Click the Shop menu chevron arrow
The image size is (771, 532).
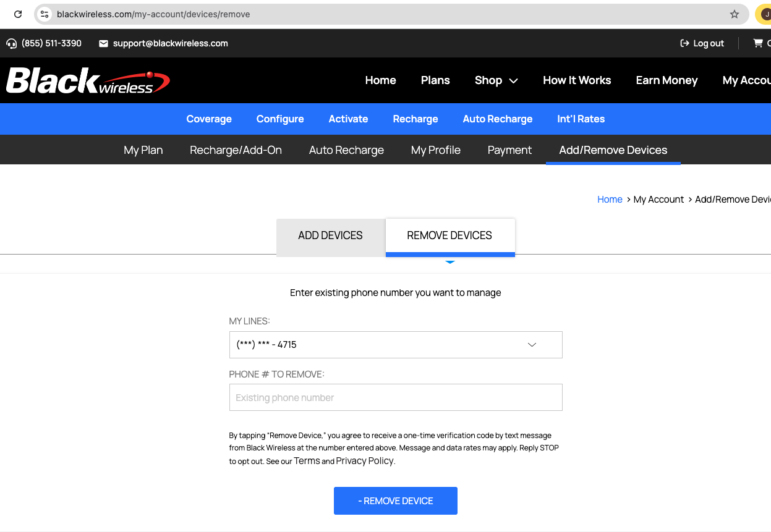(x=514, y=81)
